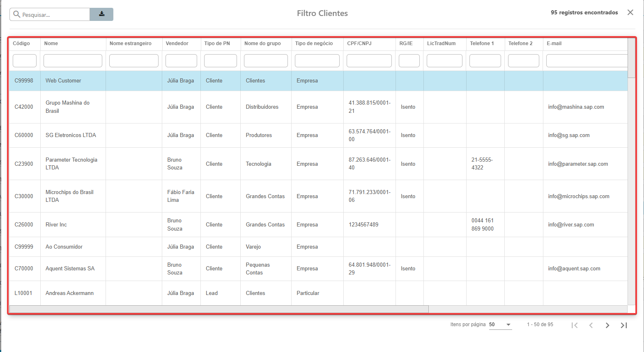Open the items per page dropdown
Viewport: 644px width, 352px height.
[x=500, y=325]
